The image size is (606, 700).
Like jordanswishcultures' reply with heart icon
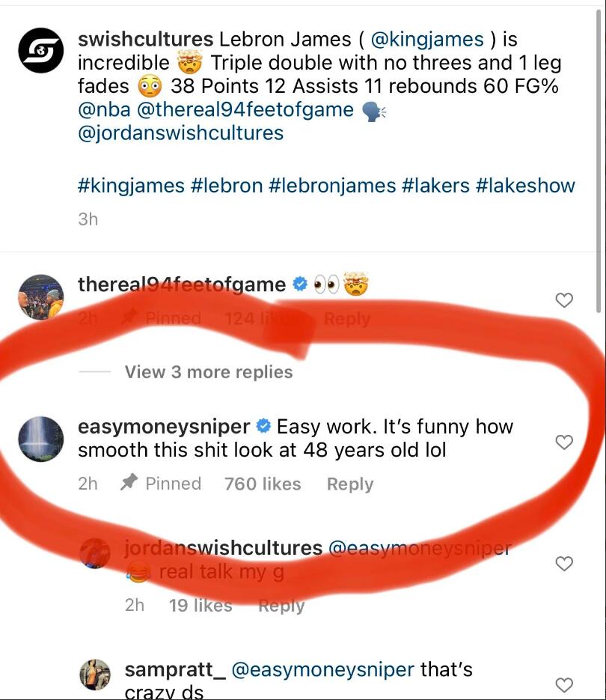pos(564,564)
